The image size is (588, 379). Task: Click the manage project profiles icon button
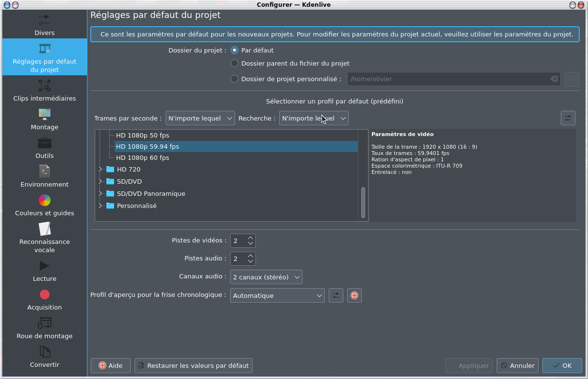pos(568,118)
